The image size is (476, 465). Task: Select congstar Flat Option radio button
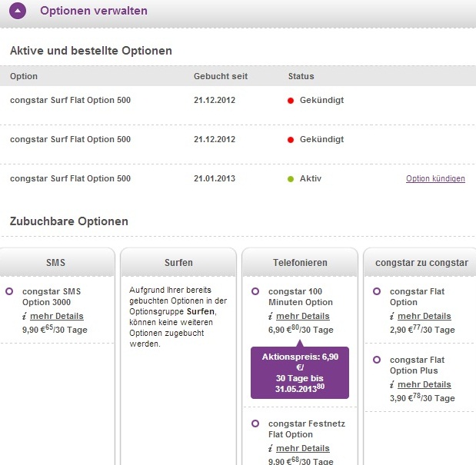pyautogui.click(x=377, y=292)
